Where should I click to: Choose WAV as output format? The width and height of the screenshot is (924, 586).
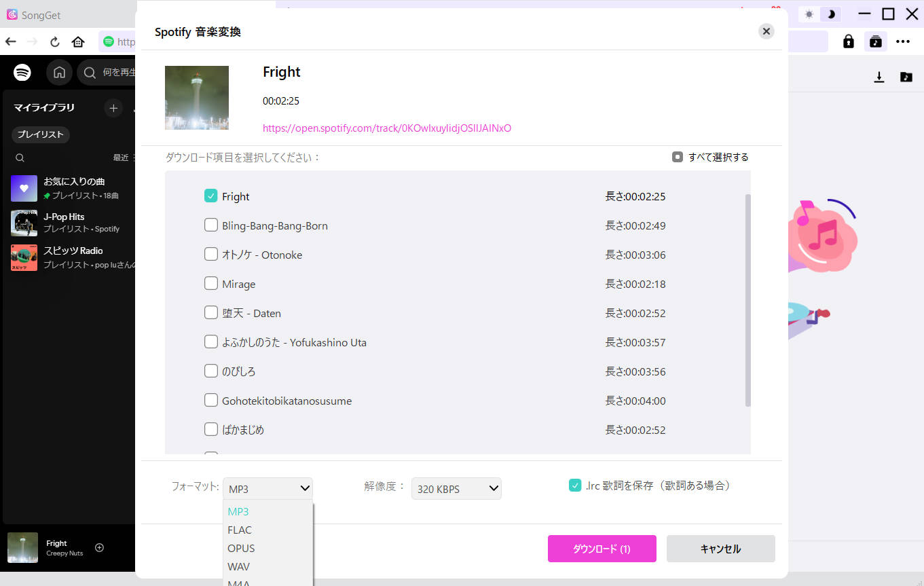(x=238, y=566)
